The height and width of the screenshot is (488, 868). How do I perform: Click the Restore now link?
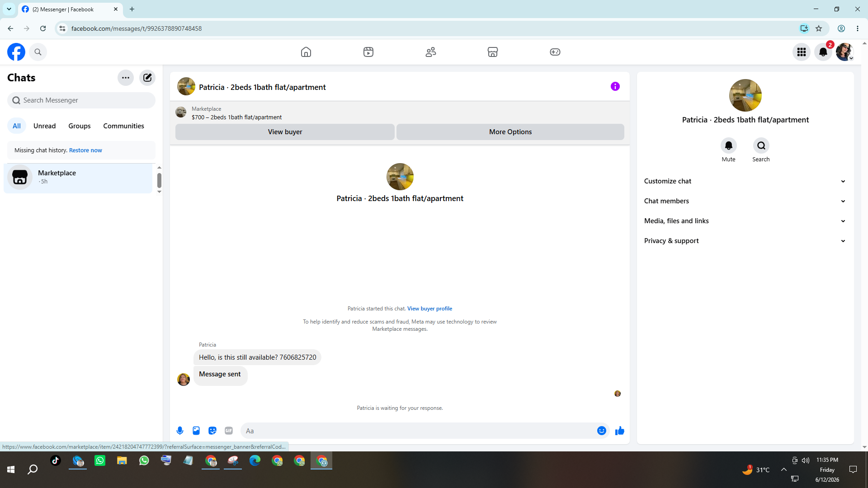point(85,150)
